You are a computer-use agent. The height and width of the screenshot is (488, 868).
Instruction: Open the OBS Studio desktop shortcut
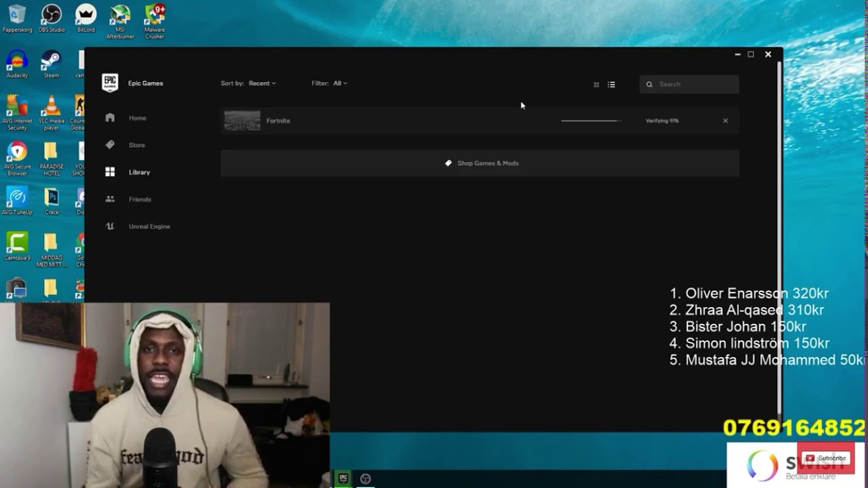[52, 18]
